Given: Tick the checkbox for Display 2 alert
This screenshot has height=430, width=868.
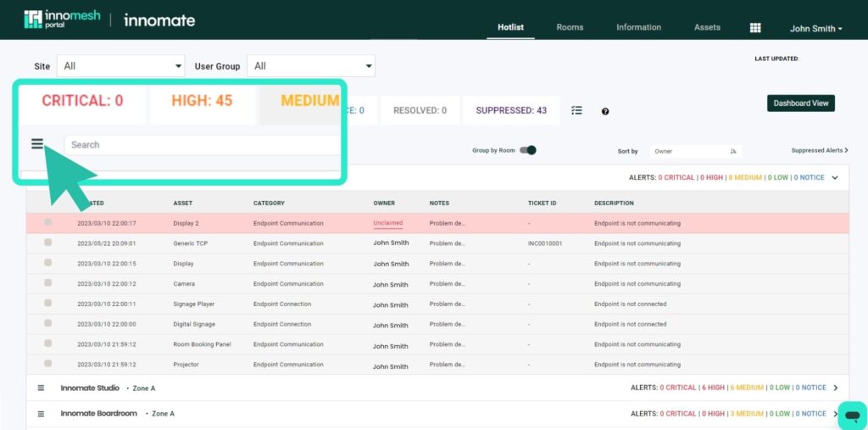Looking at the screenshot, I should pos(48,222).
